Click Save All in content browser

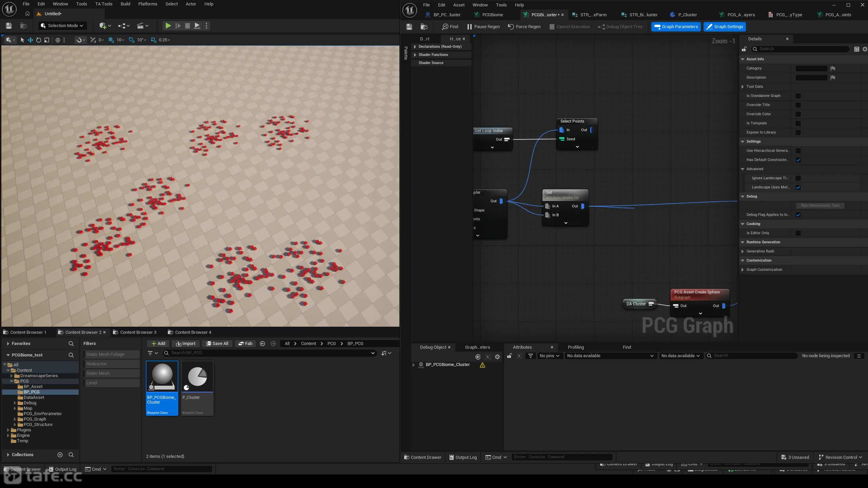click(217, 344)
